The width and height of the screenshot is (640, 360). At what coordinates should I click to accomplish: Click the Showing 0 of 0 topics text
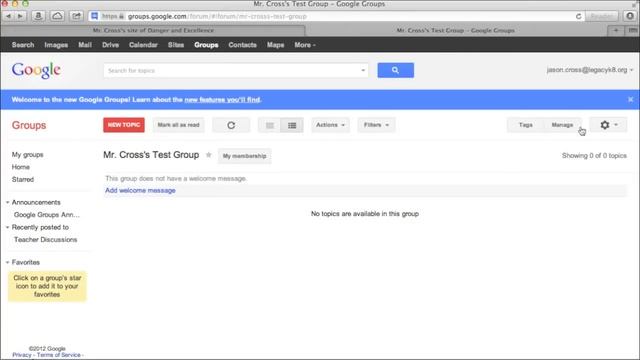click(594, 156)
